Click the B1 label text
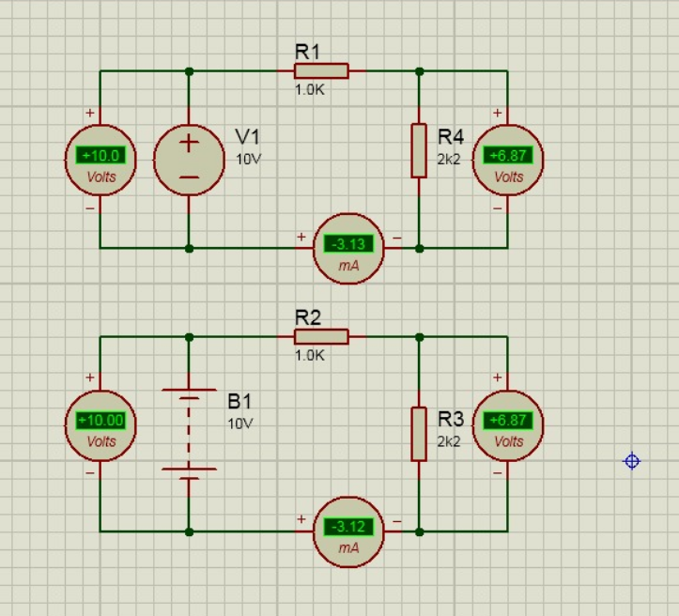 coord(239,401)
